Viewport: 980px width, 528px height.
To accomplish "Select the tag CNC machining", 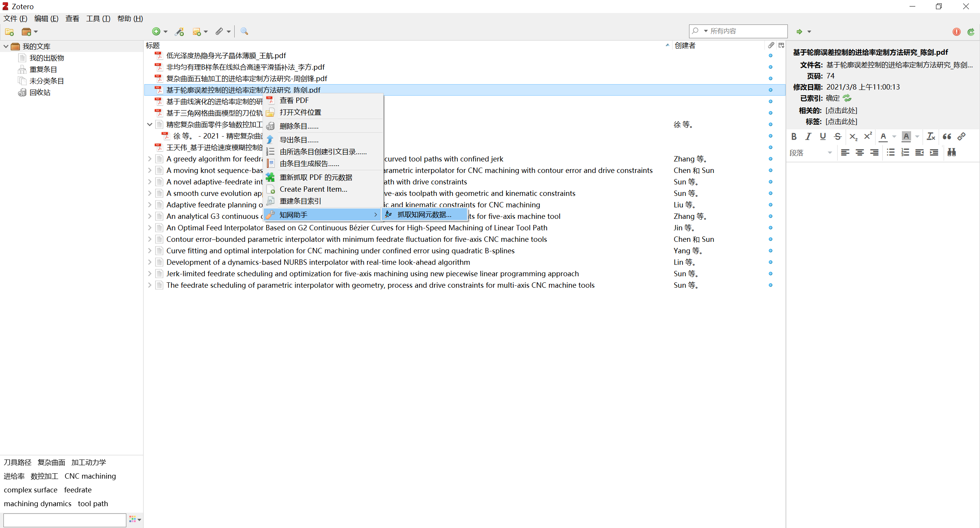I will pos(90,476).
